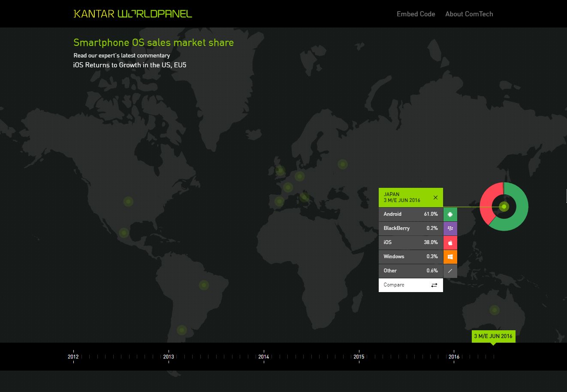Click the Android 61.0% row
The width and height of the screenshot is (567, 392).
(411, 214)
